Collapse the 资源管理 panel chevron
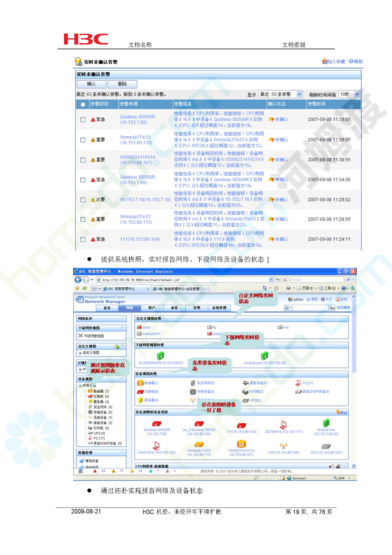The width and height of the screenshot is (392, 555). pyautogui.click(x=122, y=453)
